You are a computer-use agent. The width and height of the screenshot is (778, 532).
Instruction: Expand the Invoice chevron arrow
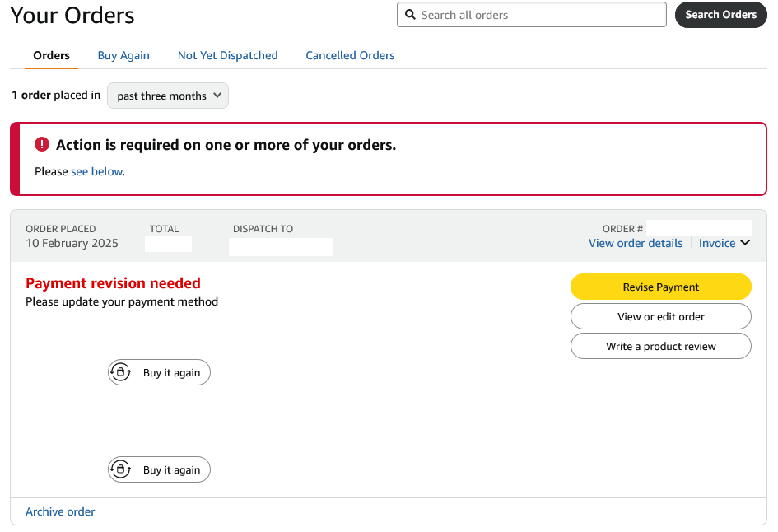[745, 243]
